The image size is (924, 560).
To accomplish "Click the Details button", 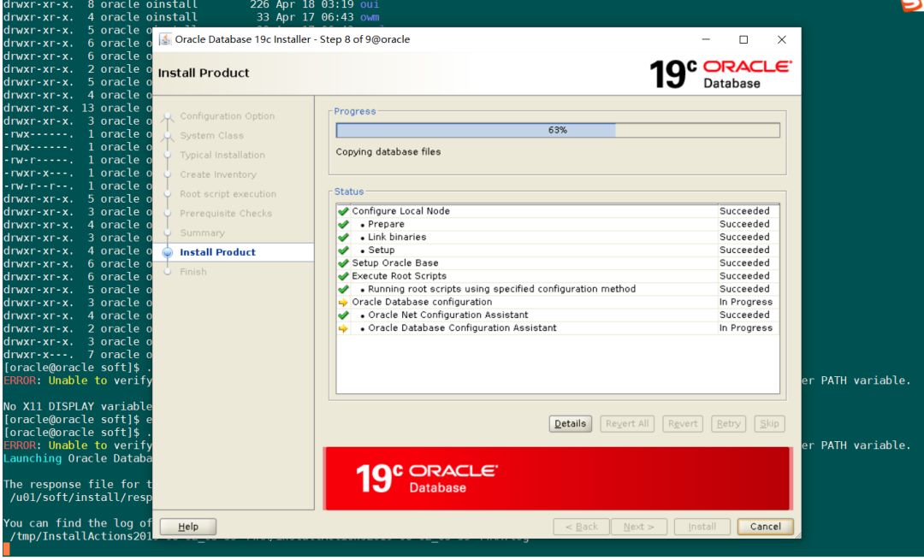I will 570,423.
